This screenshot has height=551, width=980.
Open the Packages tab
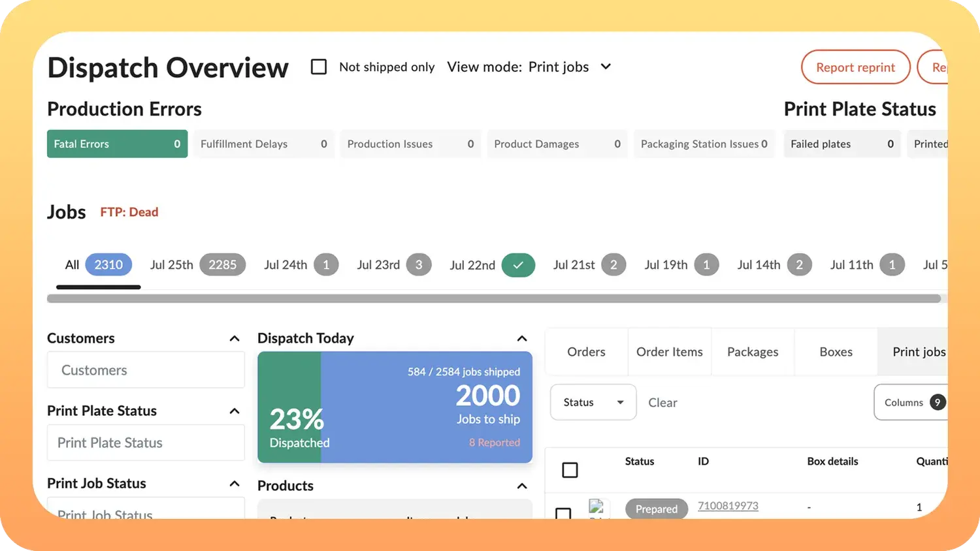753,352
